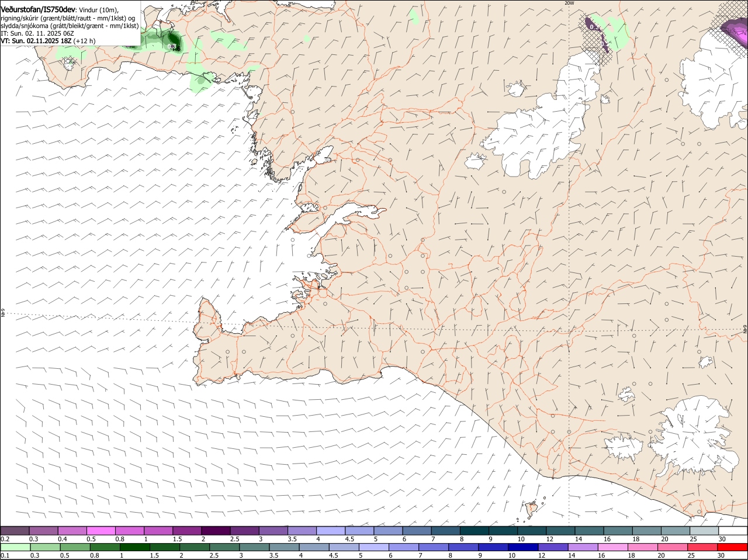The image size is (748, 560).
Task: Pick the medium green rain-legend swatch labeled 0.5
Action: (75, 547)
